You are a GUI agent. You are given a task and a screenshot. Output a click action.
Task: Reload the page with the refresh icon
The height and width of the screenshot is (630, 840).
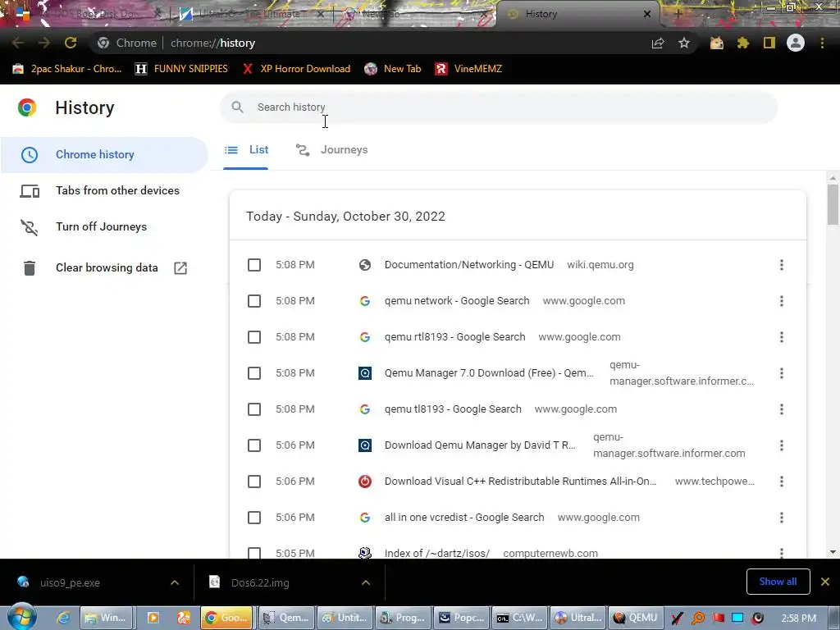[x=71, y=43]
